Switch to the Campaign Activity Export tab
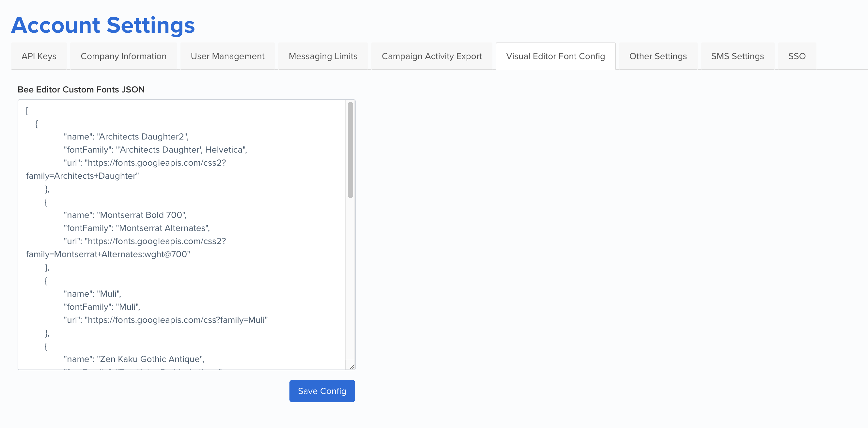The image size is (868, 428). [432, 56]
